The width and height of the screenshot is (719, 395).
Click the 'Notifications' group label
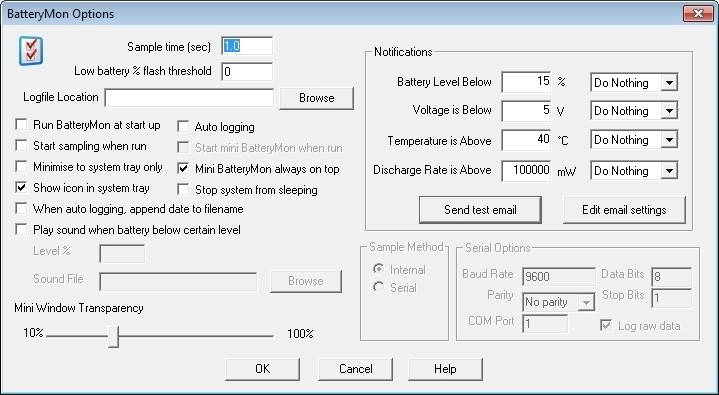[x=403, y=52]
